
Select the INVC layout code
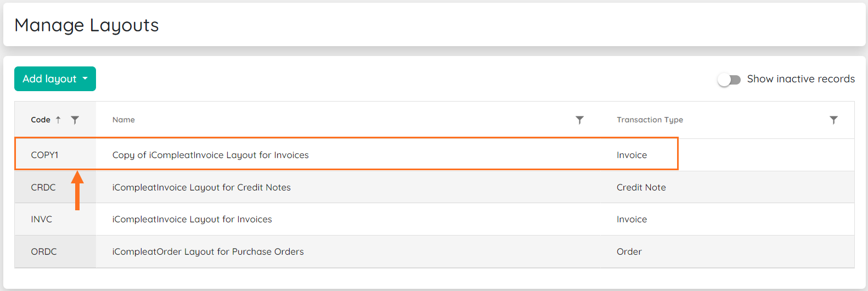pos(42,219)
